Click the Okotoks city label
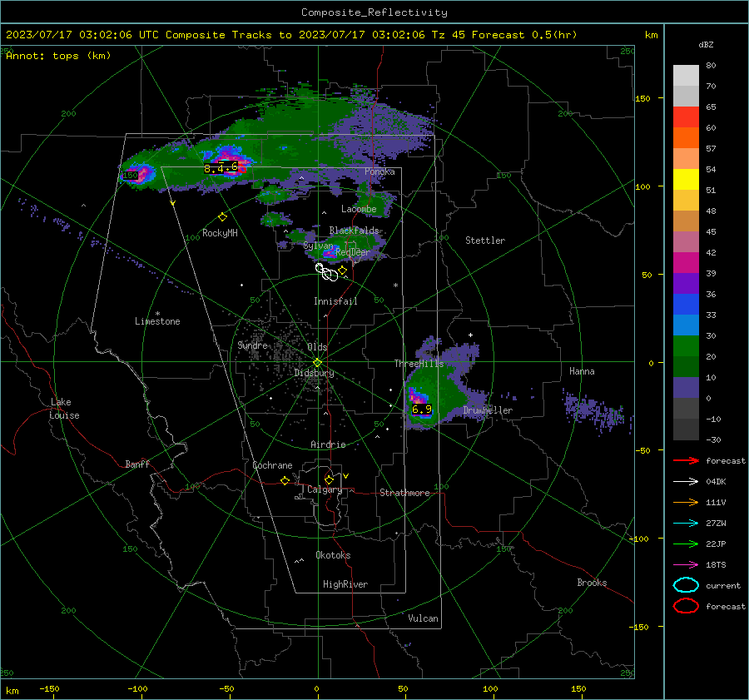The height and width of the screenshot is (700, 749). click(x=333, y=555)
